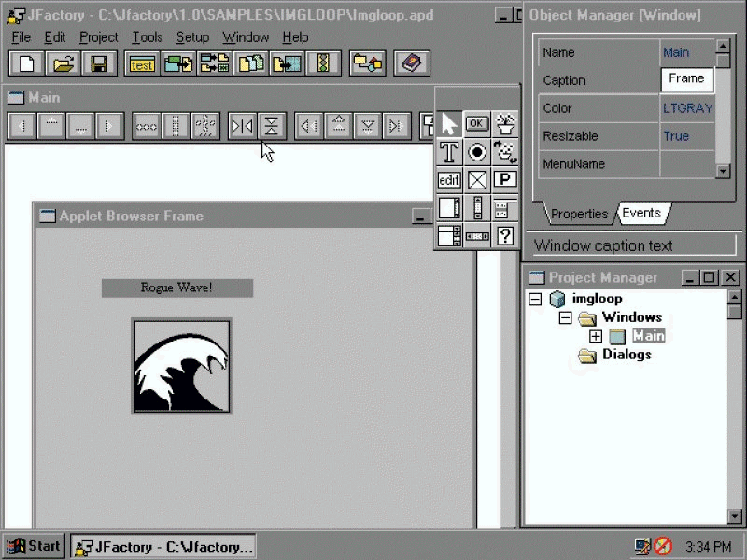Screen dimensions: 747x560
Task: Click the New file toolbar icon
Action: [x=27, y=63]
